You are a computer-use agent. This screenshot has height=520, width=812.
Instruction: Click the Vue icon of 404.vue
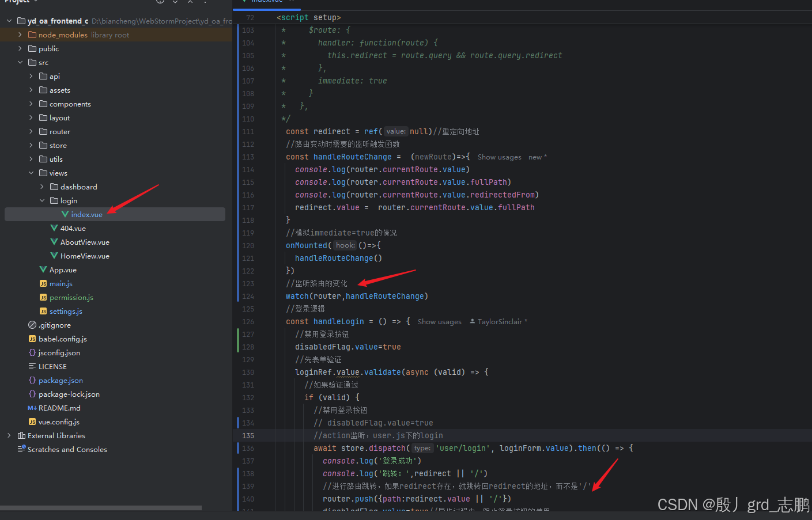tap(54, 229)
